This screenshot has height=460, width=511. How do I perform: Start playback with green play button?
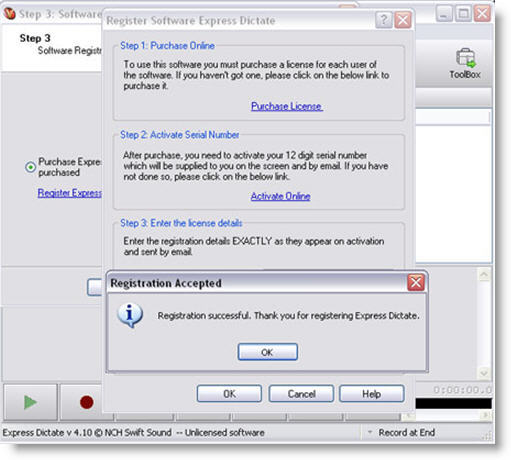(30, 402)
